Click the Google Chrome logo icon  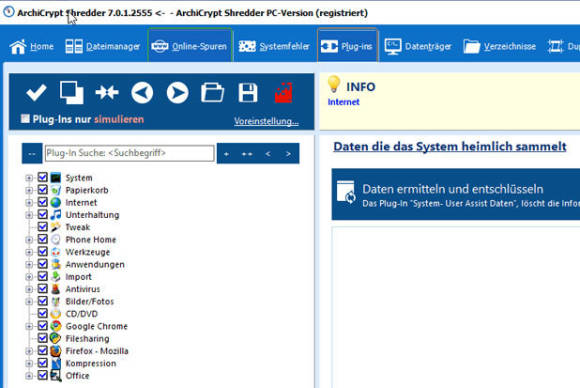pos(56,326)
